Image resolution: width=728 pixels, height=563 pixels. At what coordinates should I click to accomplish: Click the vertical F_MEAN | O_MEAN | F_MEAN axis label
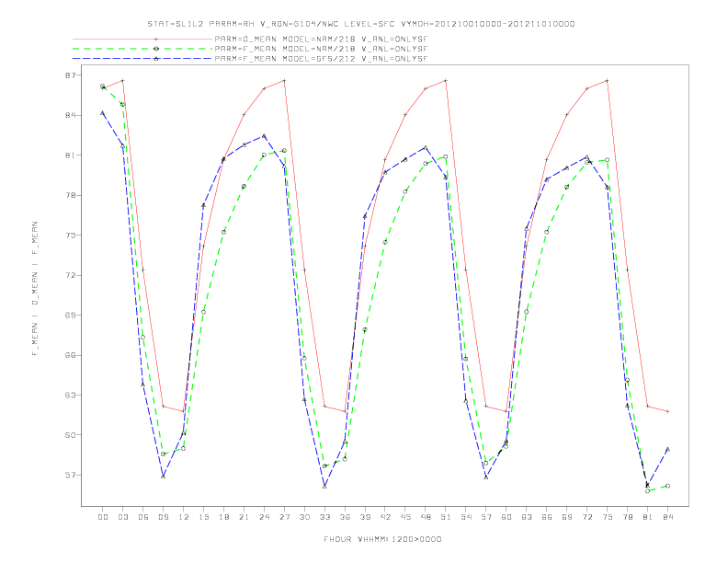(x=35, y=289)
